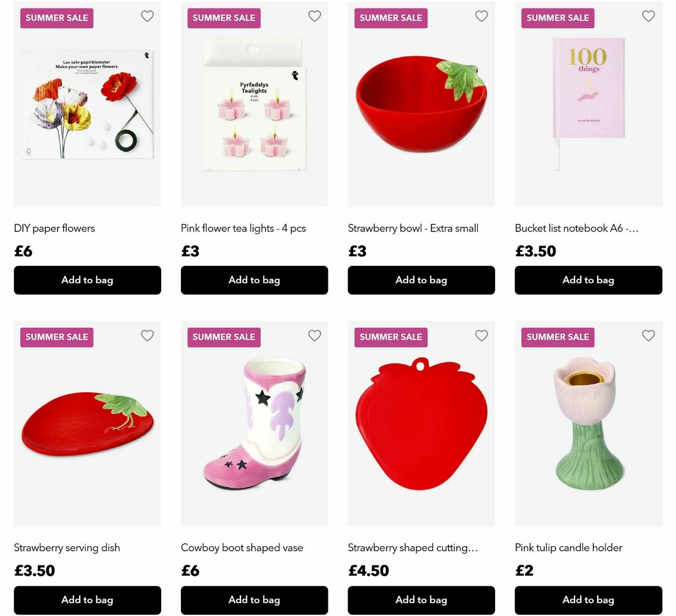The image size is (676, 616).
Task: Save Strawberry serving dish with heart icon
Action: 147,336
